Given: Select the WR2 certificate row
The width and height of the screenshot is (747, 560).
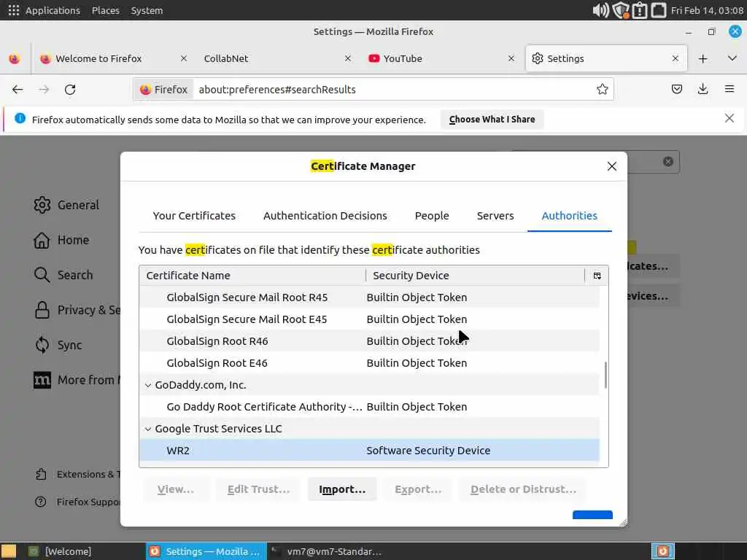Looking at the screenshot, I should (x=369, y=451).
